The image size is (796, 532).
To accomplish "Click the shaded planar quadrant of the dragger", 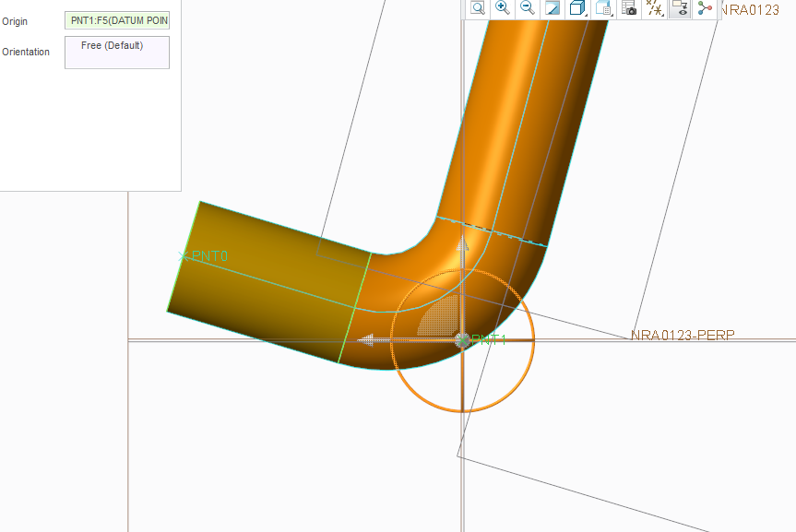I will [x=438, y=318].
